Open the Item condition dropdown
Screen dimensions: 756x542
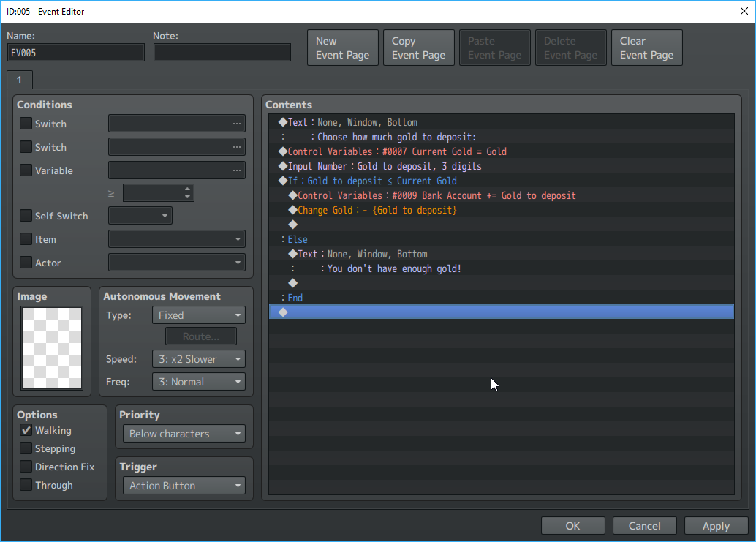click(177, 239)
